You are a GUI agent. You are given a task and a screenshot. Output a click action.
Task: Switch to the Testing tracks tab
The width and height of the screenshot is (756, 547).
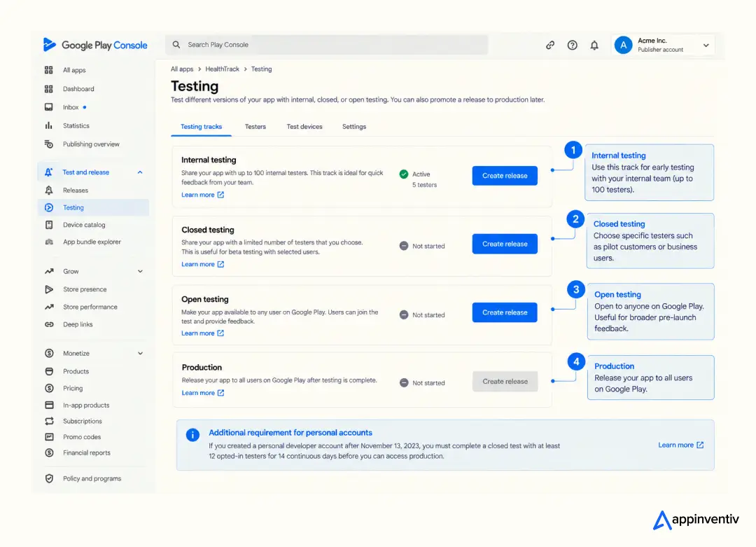click(x=201, y=126)
